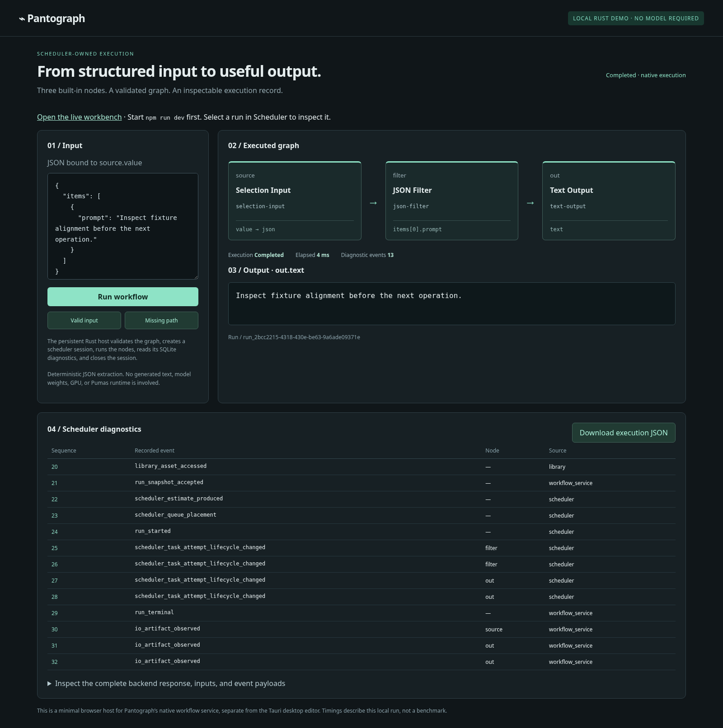Viewport: 723px width, 728px height.
Task: Select the Selection Input source node card
Action: point(295,201)
